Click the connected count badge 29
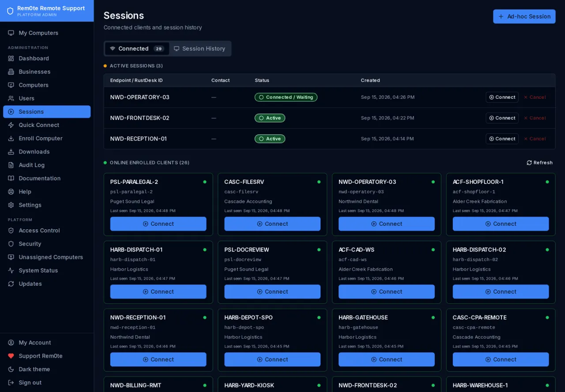The height and width of the screenshot is (392, 565). click(x=159, y=49)
